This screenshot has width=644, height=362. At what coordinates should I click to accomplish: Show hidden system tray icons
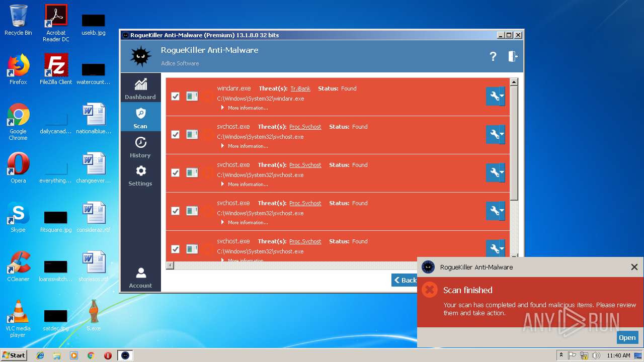(x=561, y=355)
